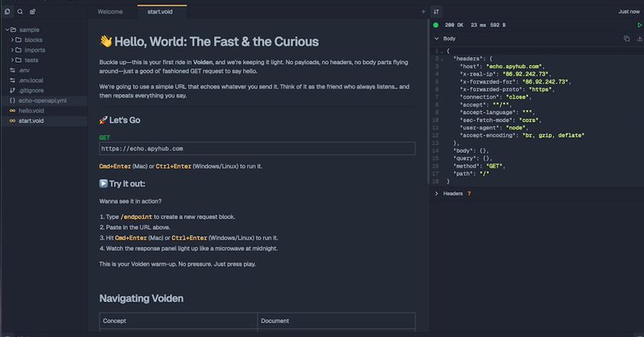The image size is (644, 337).
Task: Click the hello.void file icon
Action: [12, 110]
